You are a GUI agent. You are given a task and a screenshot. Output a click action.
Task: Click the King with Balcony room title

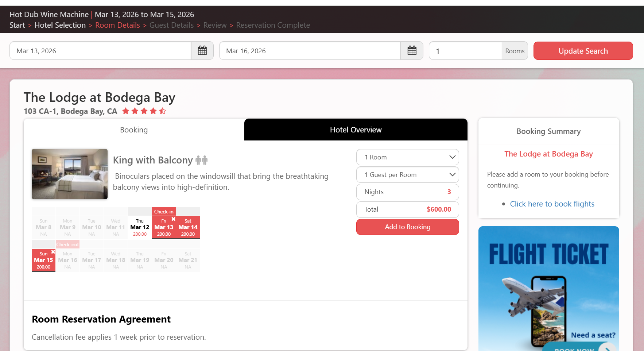pyautogui.click(x=153, y=160)
